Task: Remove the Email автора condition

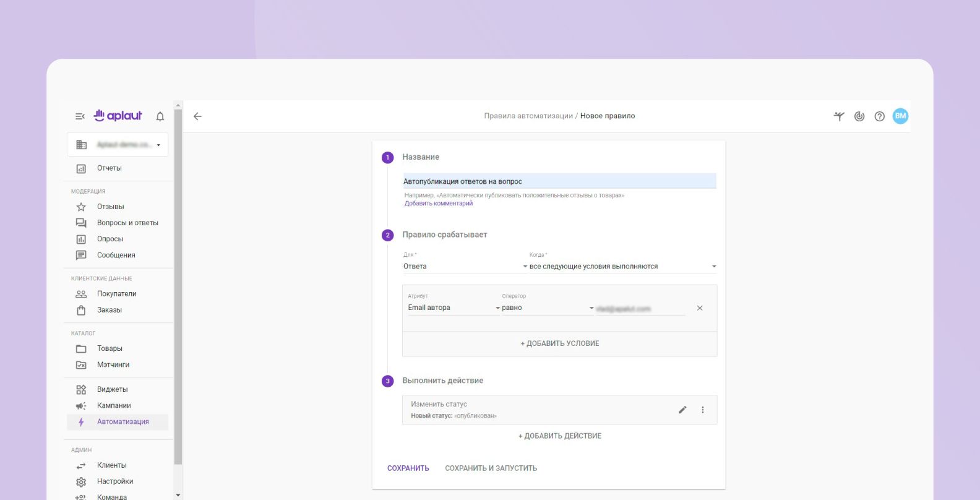Action: coord(700,308)
